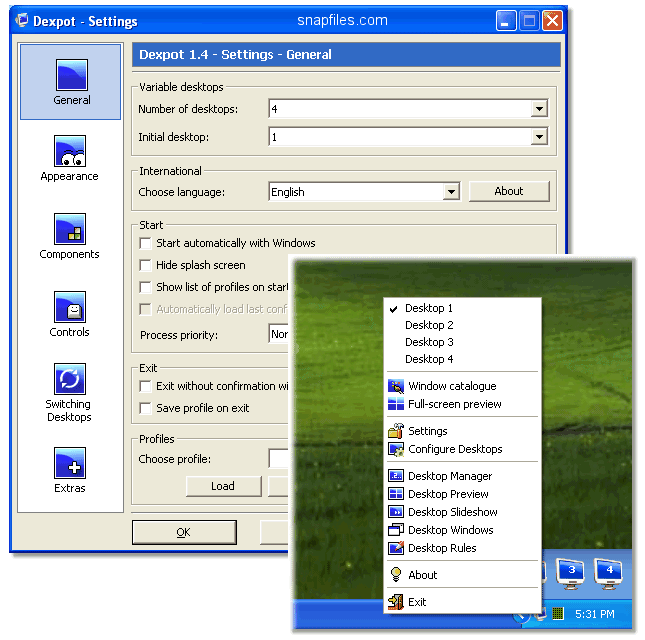
Task: Click the About lightbulb icon in menu
Action: pos(396,575)
